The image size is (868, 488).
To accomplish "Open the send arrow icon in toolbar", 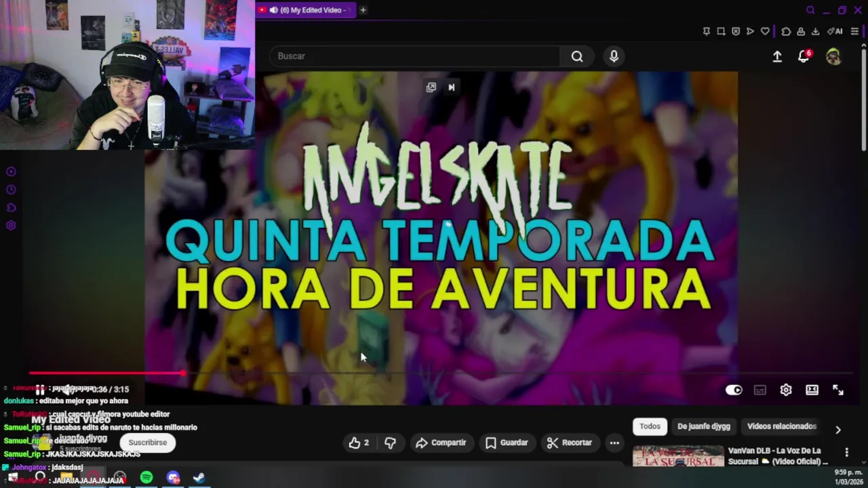I will (750, 31).
